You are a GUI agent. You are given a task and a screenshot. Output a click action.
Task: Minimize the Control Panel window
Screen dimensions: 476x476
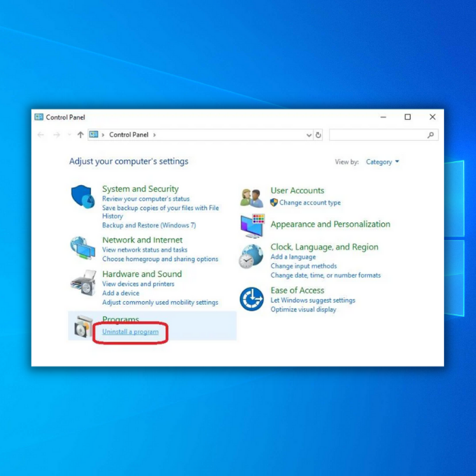(383, 117)
